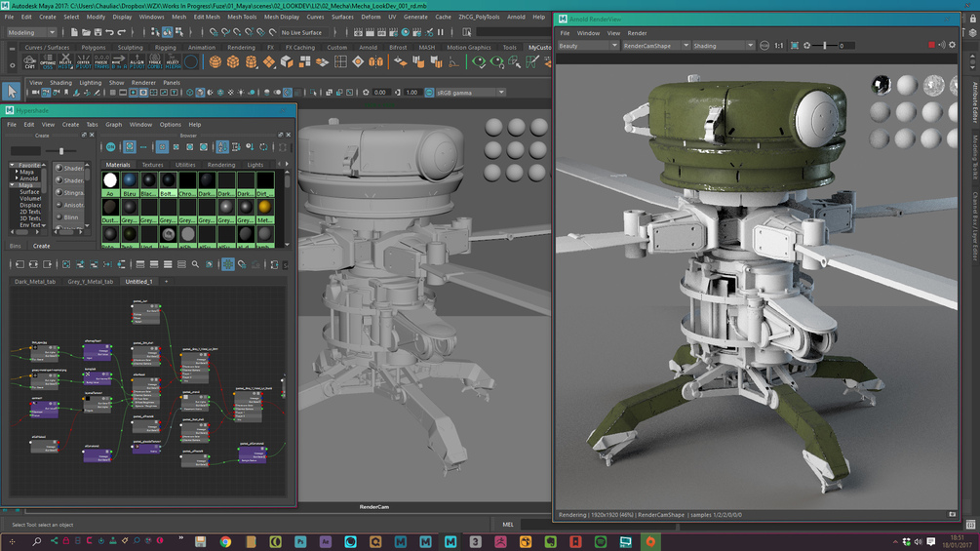Open the RenderCamShape camera dropdown

(x=655, y=46)
